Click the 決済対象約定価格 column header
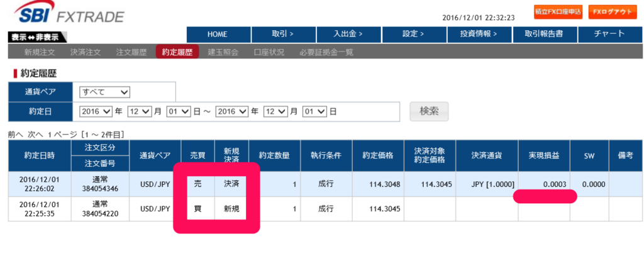Viewport: 644px width, 268px height. tap(430, 156)
